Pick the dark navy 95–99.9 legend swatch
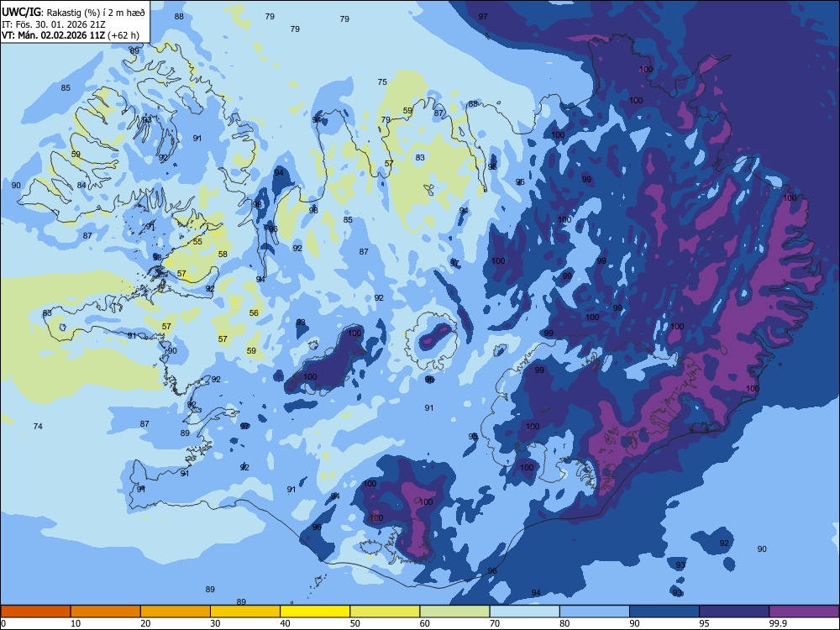 (x=734, y=612)
